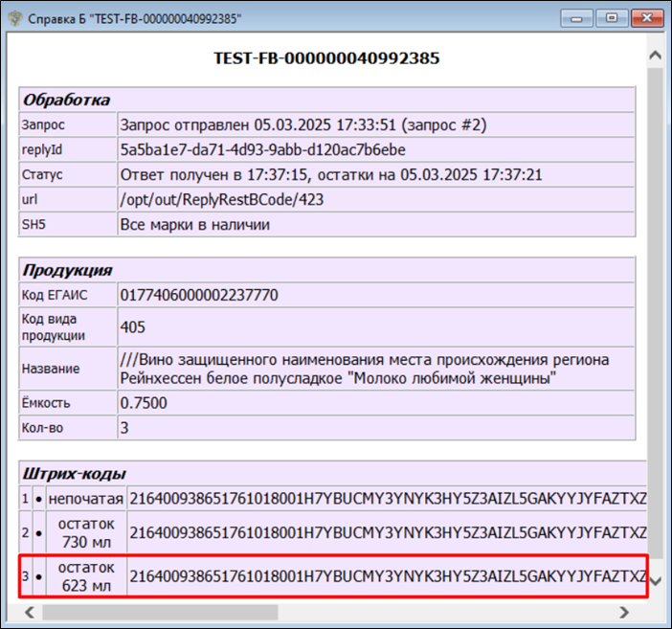Click the application icon in the title bar

point(15,18)
